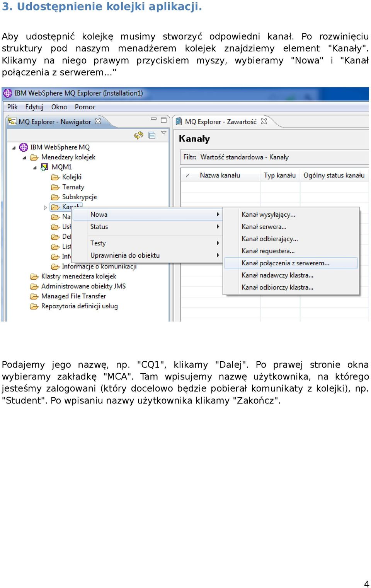Select Status in the context menu

click(x=147, y=227)
